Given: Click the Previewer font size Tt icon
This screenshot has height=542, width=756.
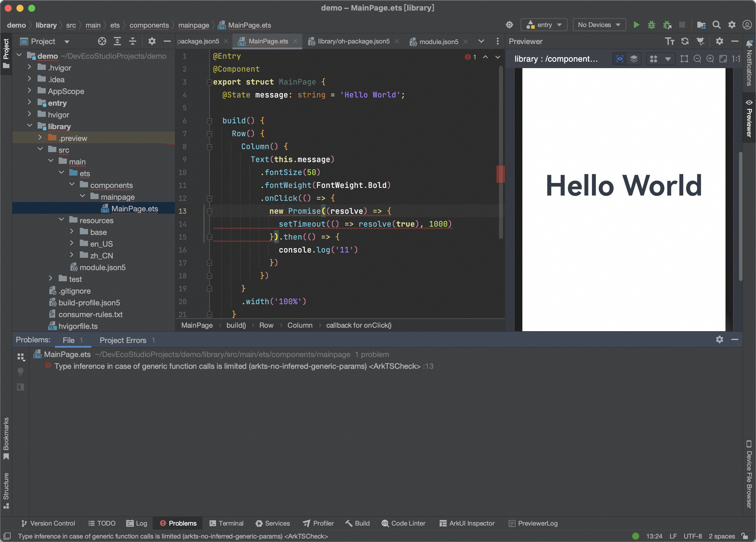Looking at the screenshot, I should click(x=669, y=41).
